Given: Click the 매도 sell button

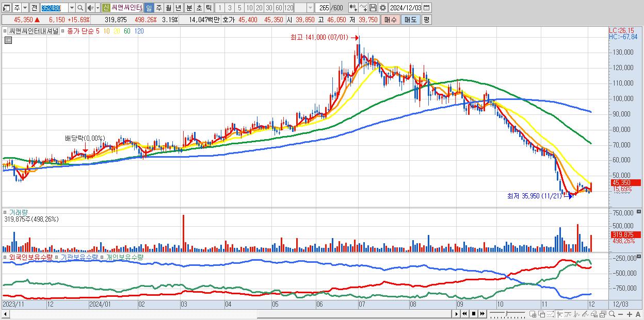Looking at the screenshot, I should pyautogui.click(x=410, y=20).
